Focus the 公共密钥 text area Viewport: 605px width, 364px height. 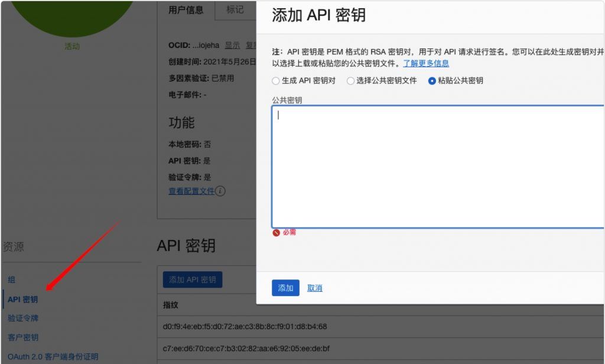tap(438, 167)
